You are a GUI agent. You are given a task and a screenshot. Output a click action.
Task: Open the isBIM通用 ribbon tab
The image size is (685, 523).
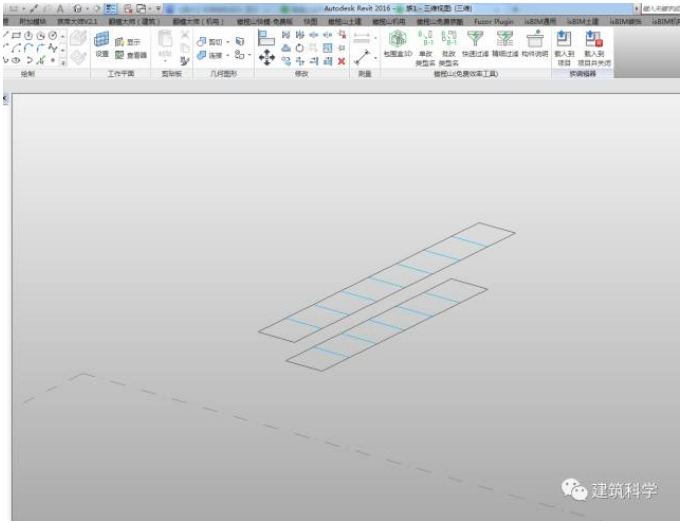540,21
